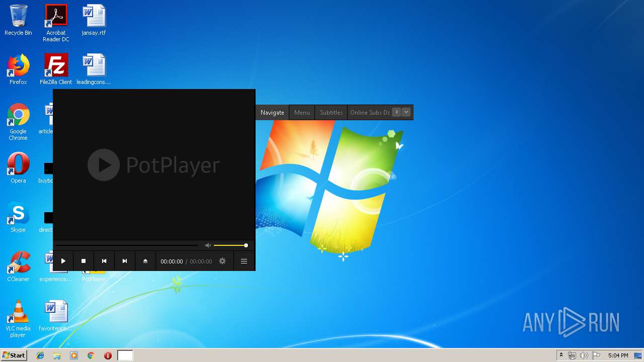Open FileZilla Client shortcut

56,69
